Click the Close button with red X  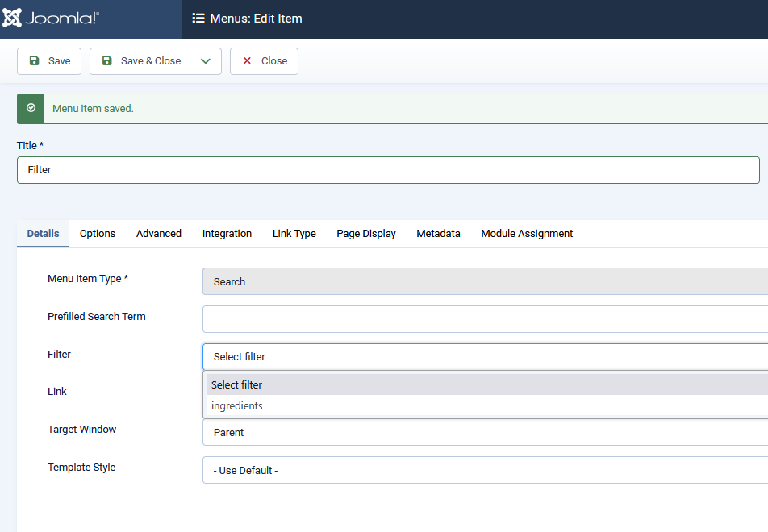point(264,61)
